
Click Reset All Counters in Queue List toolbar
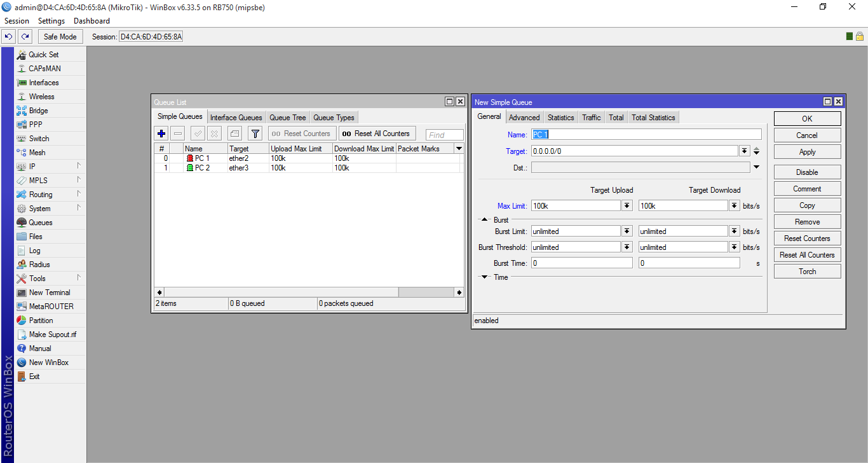click(x=377, y=134)
